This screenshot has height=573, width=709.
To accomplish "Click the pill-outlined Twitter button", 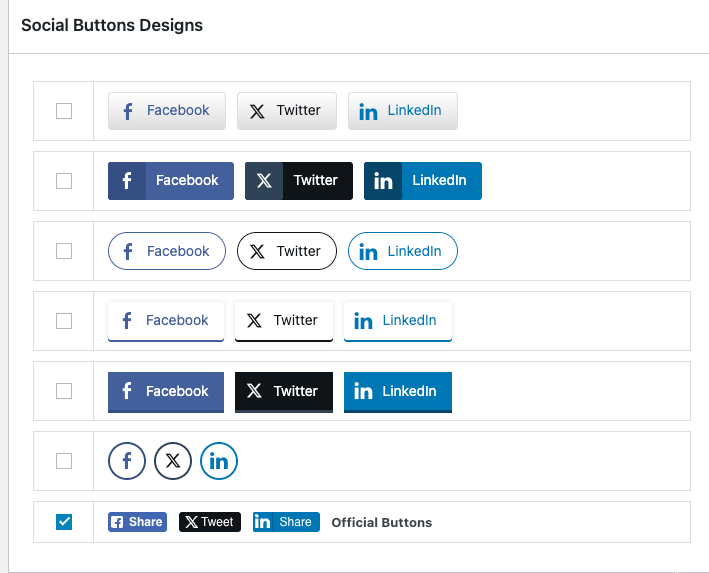I will pyautogui.click(x=287, y=251).
